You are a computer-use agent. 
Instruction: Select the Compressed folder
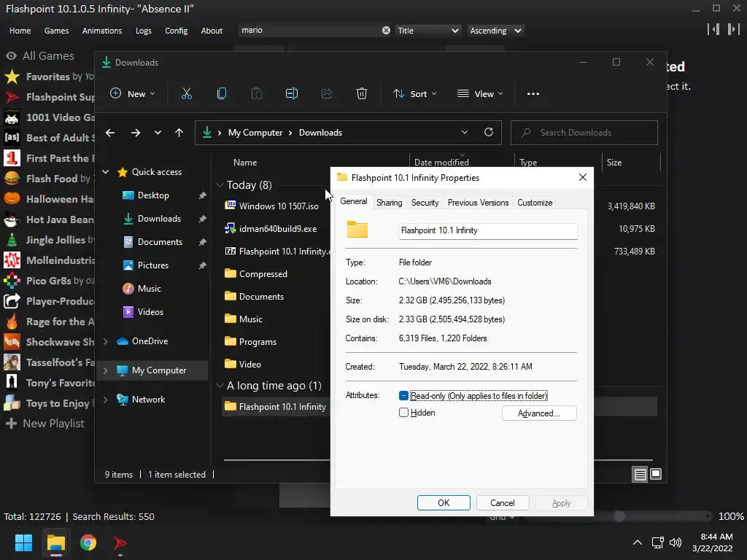click(263, 274)
